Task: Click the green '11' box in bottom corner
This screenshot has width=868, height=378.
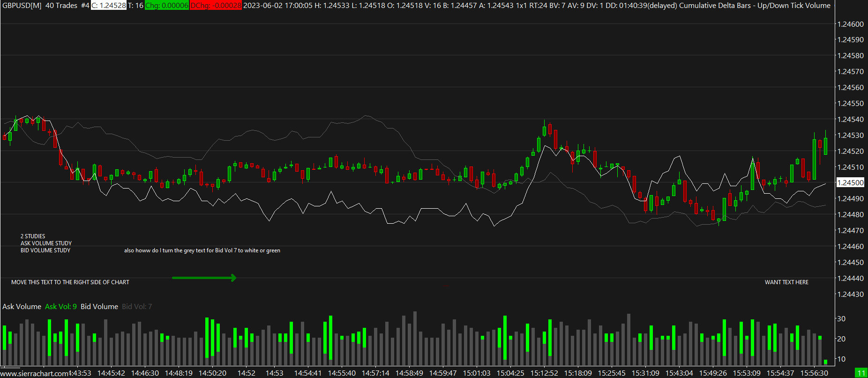Action: [861, 373]
